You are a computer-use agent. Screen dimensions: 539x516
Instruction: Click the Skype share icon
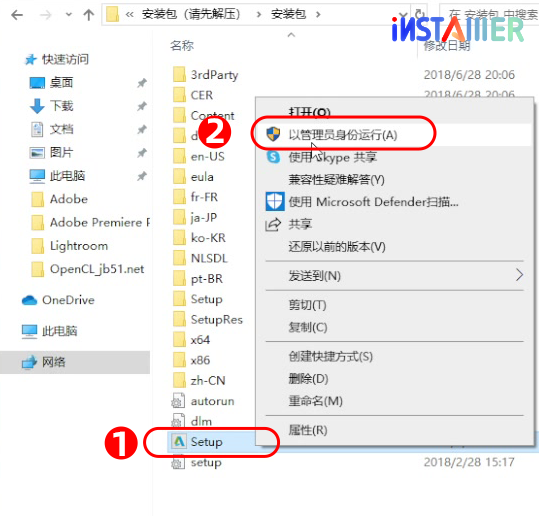[274, 157]
